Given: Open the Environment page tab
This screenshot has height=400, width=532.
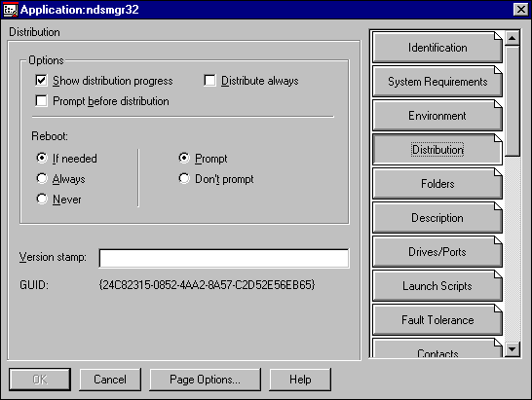Looking at the screenshot, I should point(437,116).
